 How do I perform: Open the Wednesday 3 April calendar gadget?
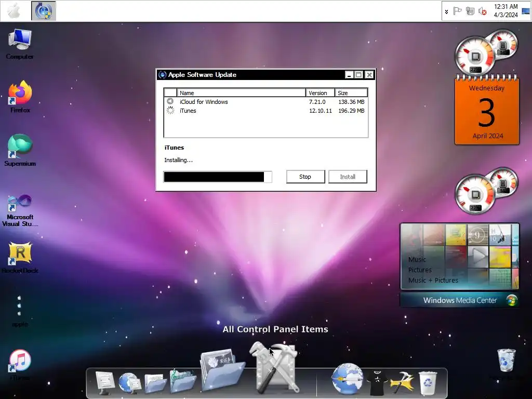click(x=487, y=110)
